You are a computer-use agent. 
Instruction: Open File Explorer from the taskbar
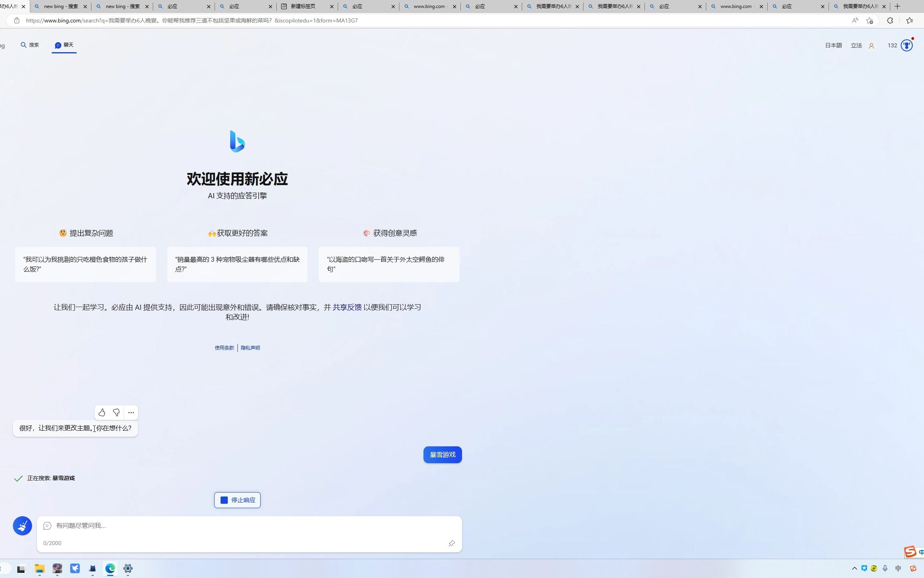39,568
